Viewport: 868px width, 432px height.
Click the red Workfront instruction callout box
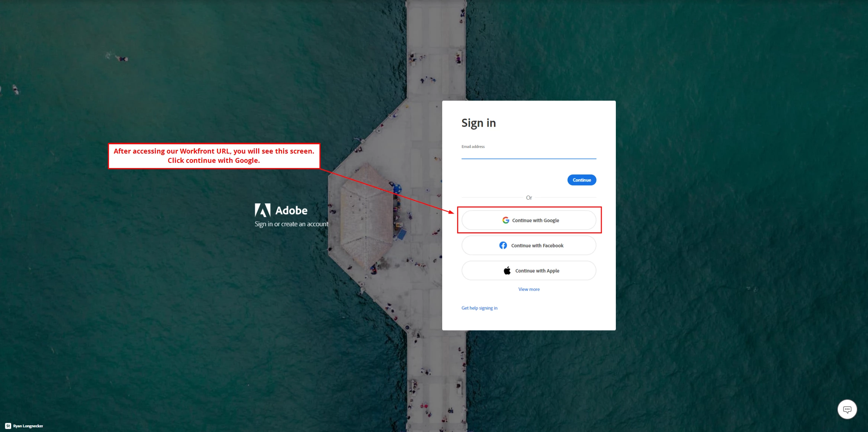(x=214, y=156)
